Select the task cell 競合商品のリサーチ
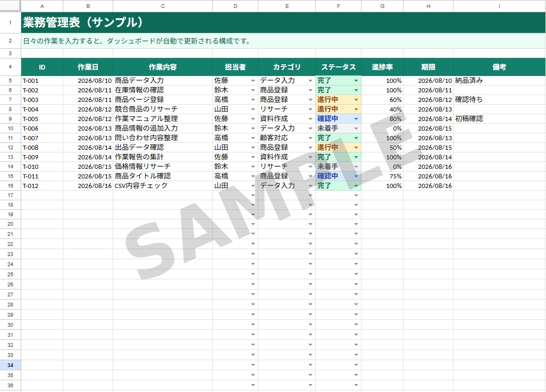 (x=163, y=109)
